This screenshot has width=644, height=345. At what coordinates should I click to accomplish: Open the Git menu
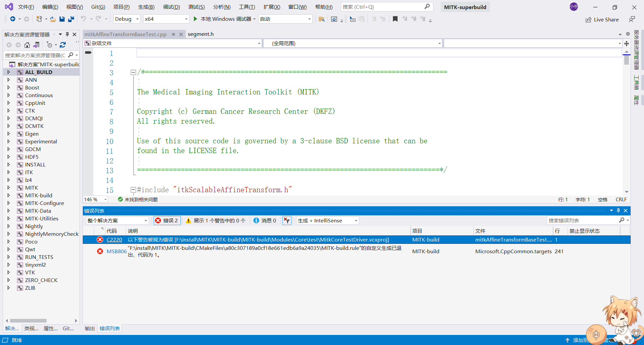[98, 7]
